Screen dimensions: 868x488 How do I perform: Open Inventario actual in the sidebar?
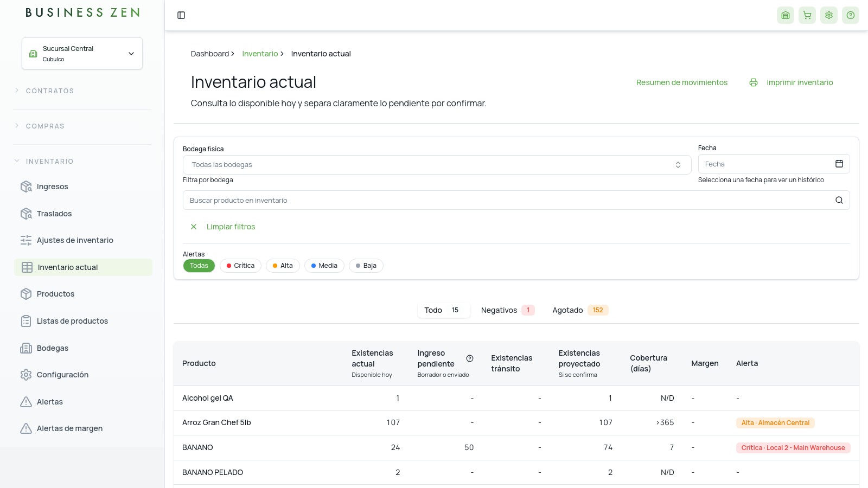[x=83, y=267]
